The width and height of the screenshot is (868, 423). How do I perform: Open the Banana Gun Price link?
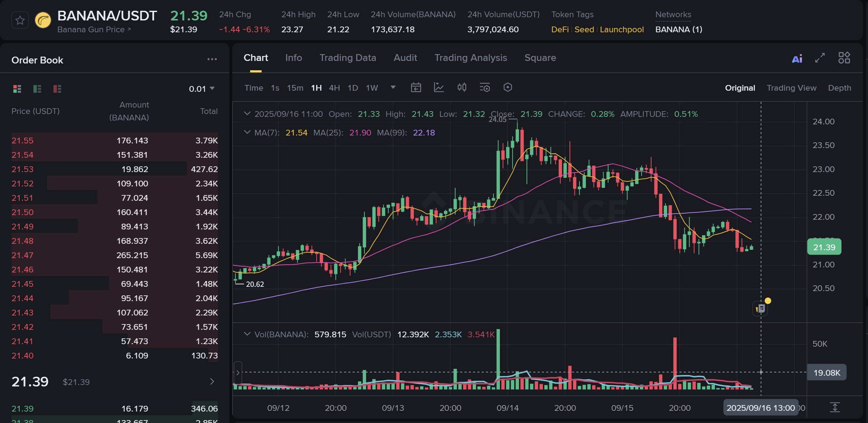pyautogui.click(x=94, y=29)
